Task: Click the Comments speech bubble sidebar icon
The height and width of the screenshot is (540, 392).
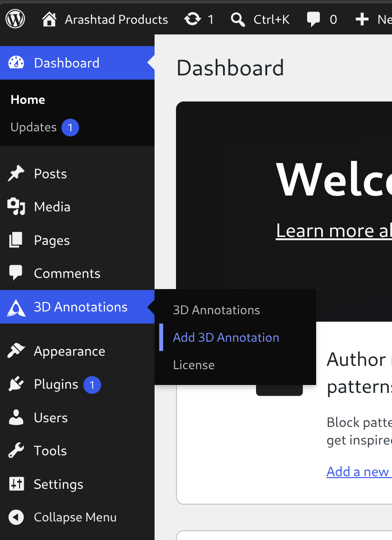Action: pos(16,273)
